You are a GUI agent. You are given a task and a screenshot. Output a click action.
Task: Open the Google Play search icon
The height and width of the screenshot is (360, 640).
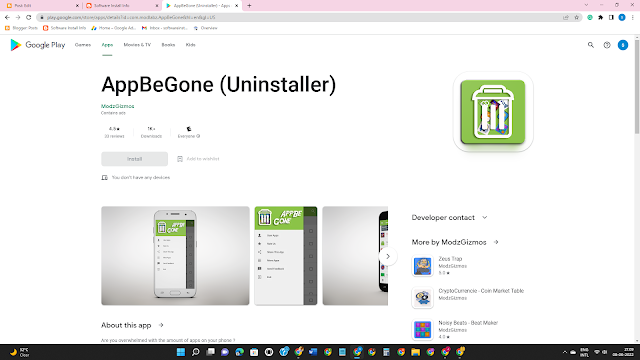591,45
